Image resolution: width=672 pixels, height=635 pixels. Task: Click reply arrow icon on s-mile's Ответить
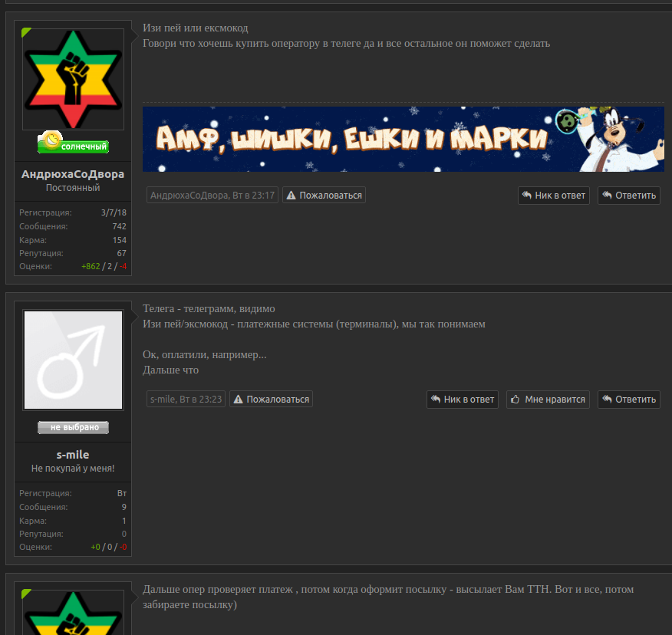pyautogui.click(x=607, y=400)
